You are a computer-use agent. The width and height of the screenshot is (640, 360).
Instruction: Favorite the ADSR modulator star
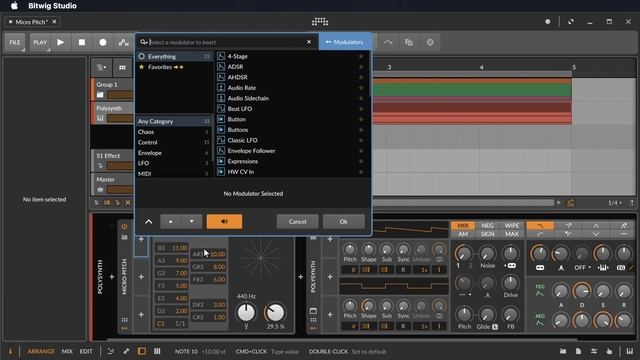pos(361,67)
